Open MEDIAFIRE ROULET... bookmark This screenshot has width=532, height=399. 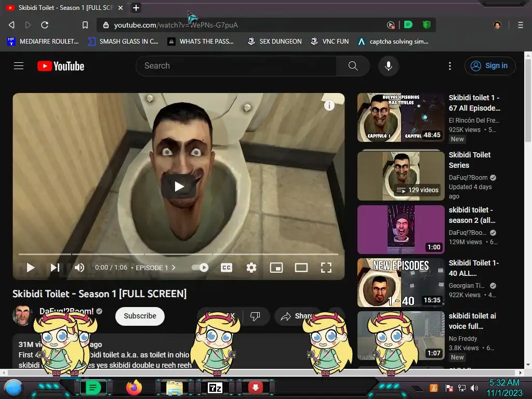43,42
